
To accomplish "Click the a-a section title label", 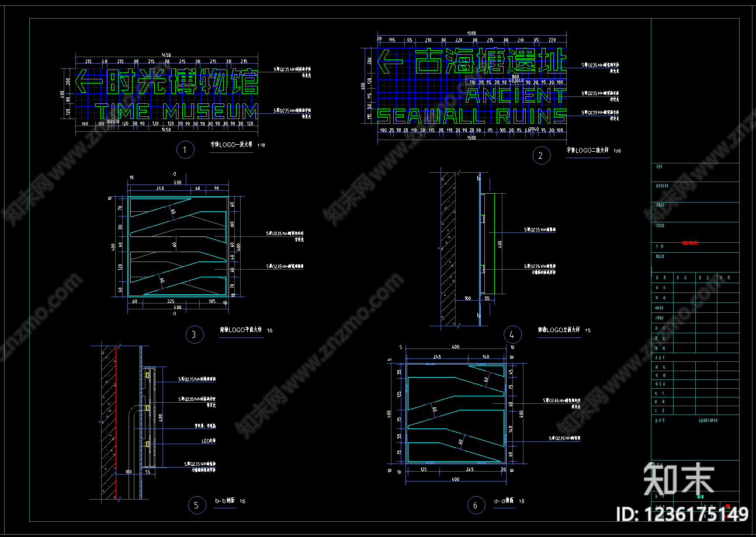I will [x=504, y=501].
